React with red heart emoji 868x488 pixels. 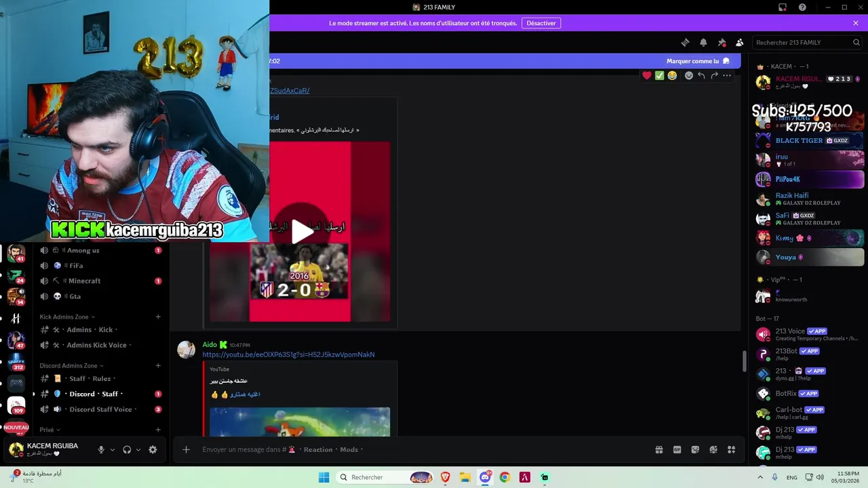647,75
